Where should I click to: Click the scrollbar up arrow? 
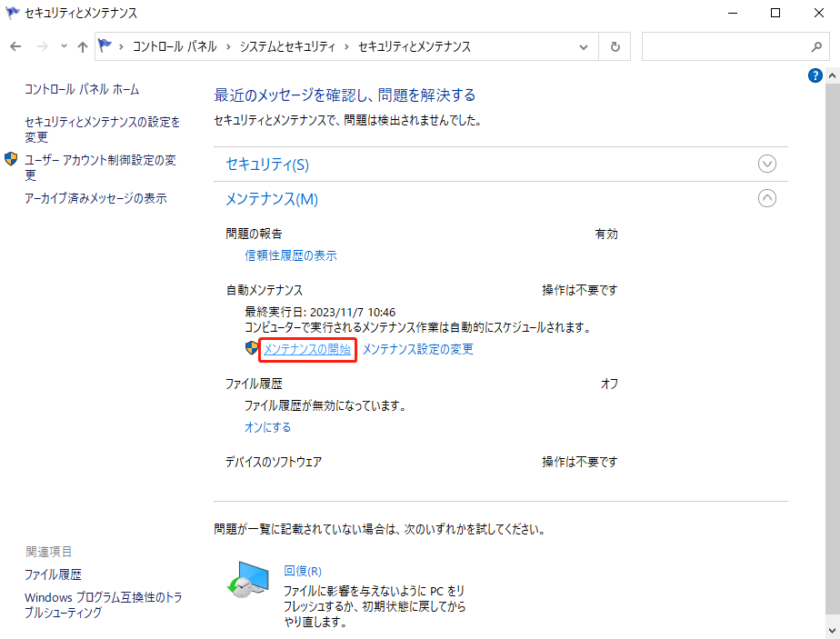point(833,76)
